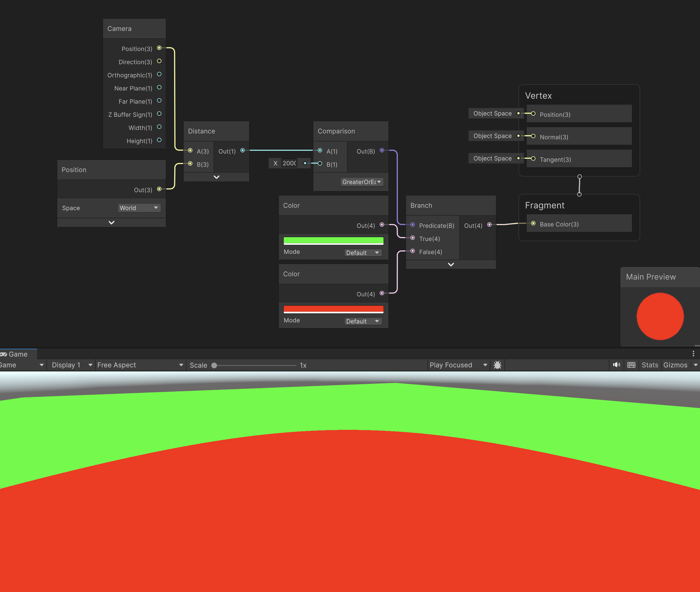The image size is (700, 592).
Task: Click the bug debugger icon in the Game toolbar
Action: (x=497, y=365)
